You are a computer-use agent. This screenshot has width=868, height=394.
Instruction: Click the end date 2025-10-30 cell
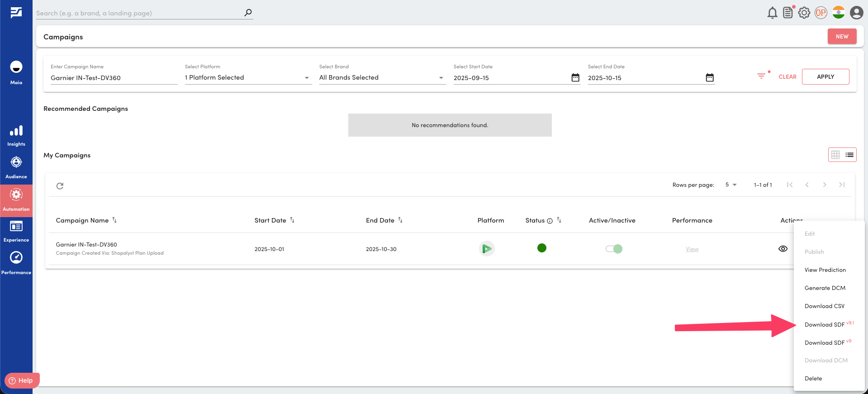coord(381,249)
